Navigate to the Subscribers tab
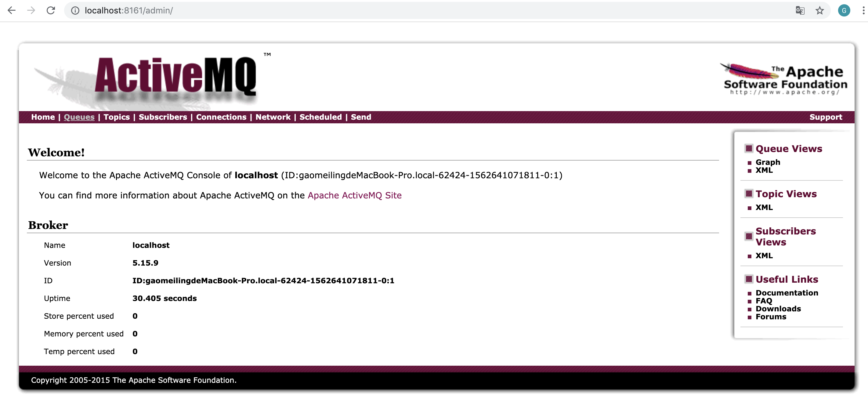 (162, 117)
